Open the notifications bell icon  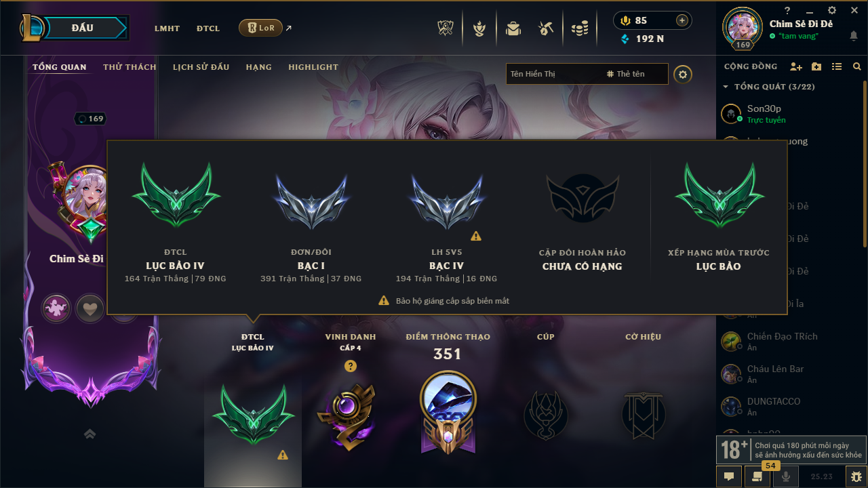tap(853, 36)
